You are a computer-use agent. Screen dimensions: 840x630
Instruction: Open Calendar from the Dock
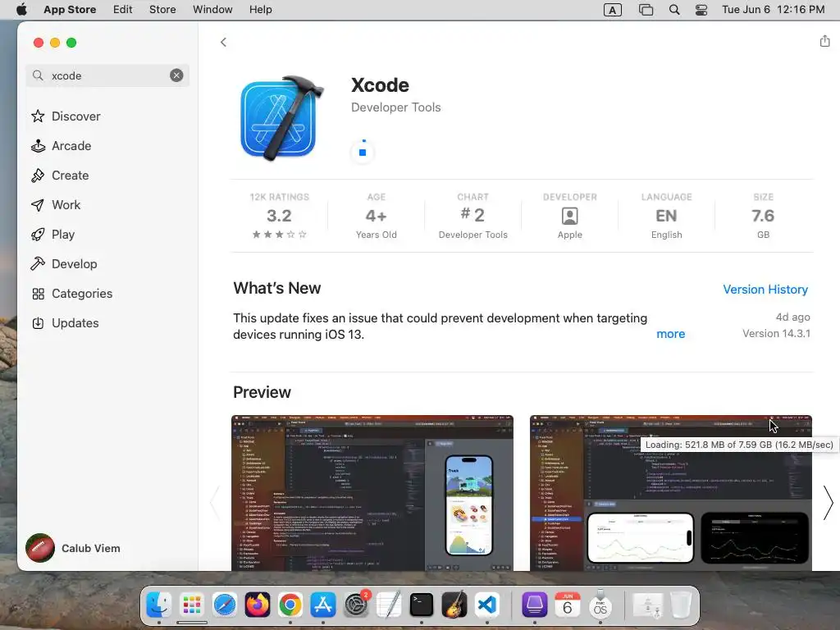(x=568, y=605)
